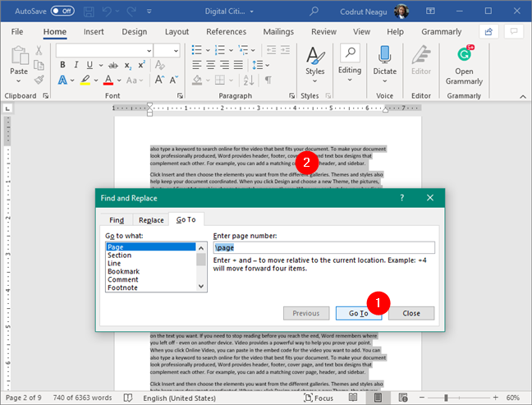This screenshot has height=405, width=532.
Task: Toggle Strikethrough text formatting
Action: click(113, 65)
